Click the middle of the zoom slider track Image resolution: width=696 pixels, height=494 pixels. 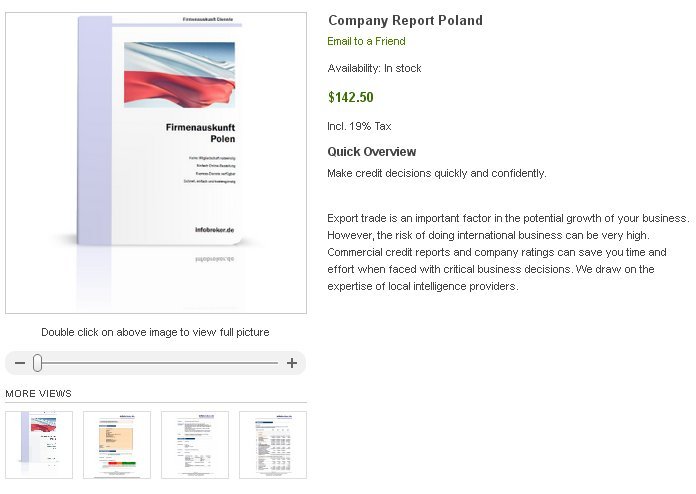[x=156, y=363]
